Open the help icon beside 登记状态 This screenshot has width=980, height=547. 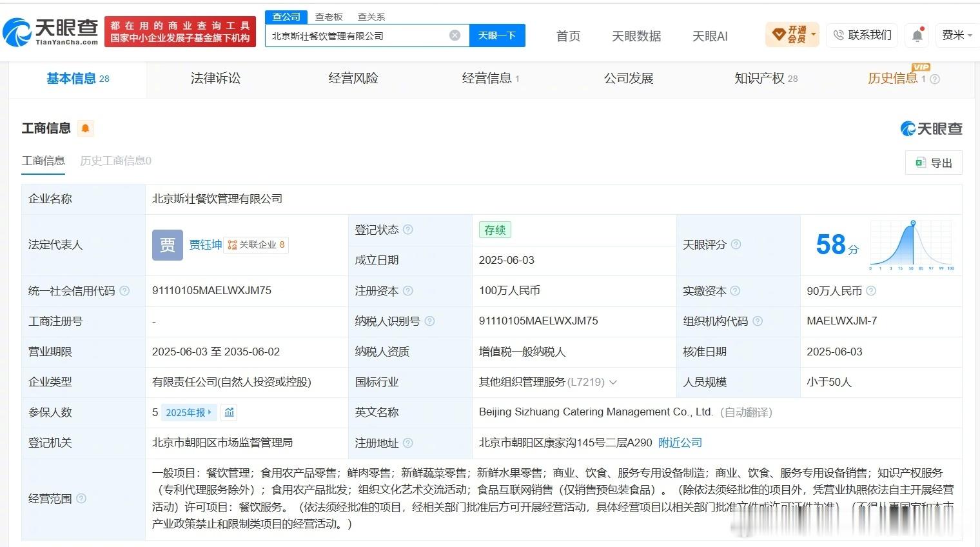pos(408,230)
